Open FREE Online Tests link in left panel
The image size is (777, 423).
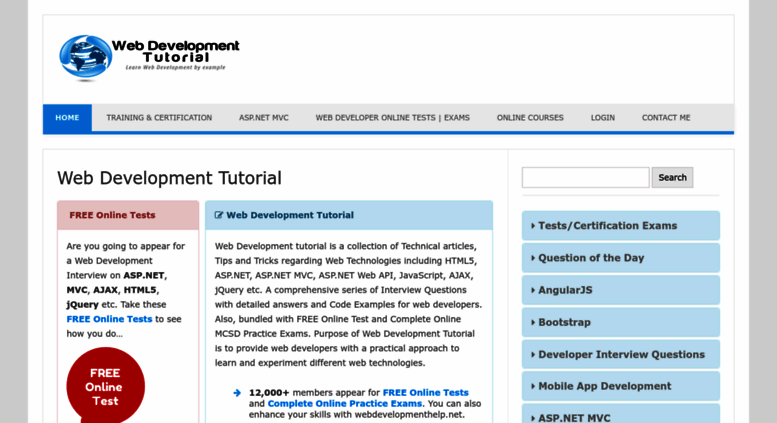pos(109,319)
